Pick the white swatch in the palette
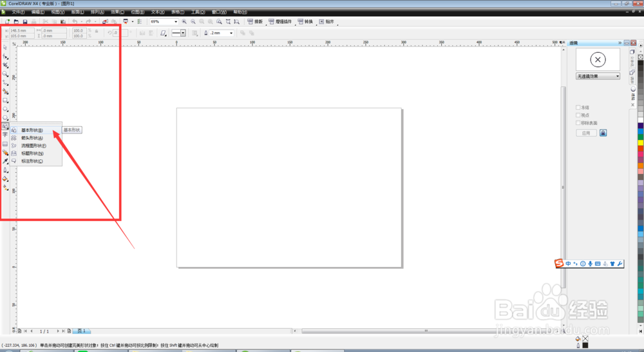 coord(640,120)
